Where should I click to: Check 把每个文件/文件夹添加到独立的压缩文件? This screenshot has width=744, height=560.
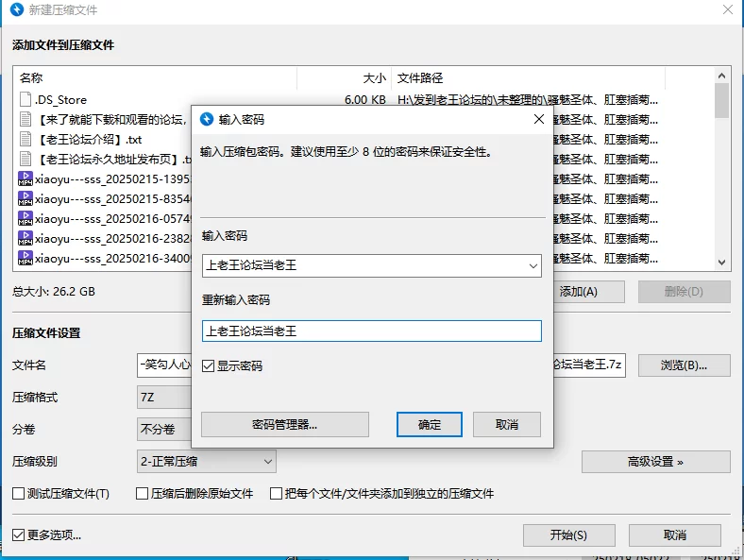(x=276, y=494)
